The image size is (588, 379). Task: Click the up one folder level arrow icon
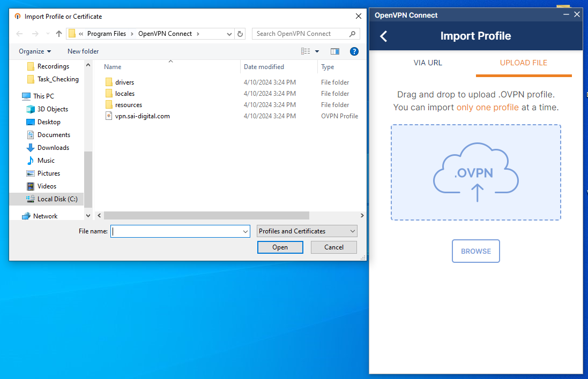pos(59,33)
